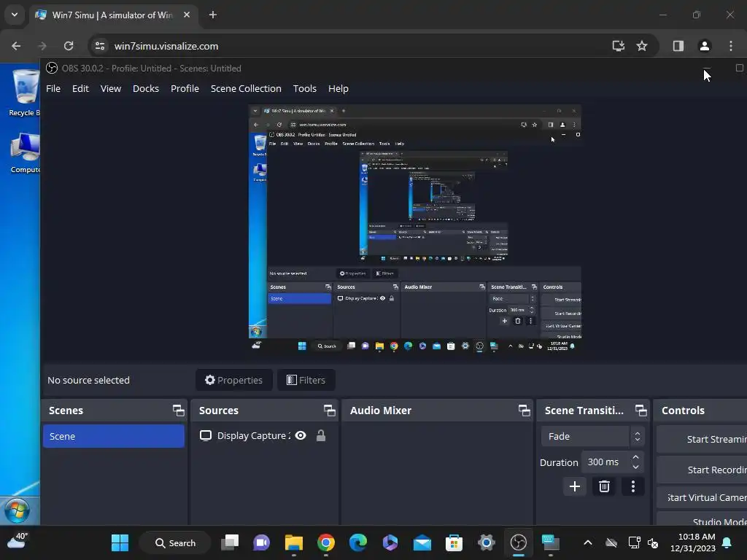Click the site information icon in address bar

coord(99,46)
